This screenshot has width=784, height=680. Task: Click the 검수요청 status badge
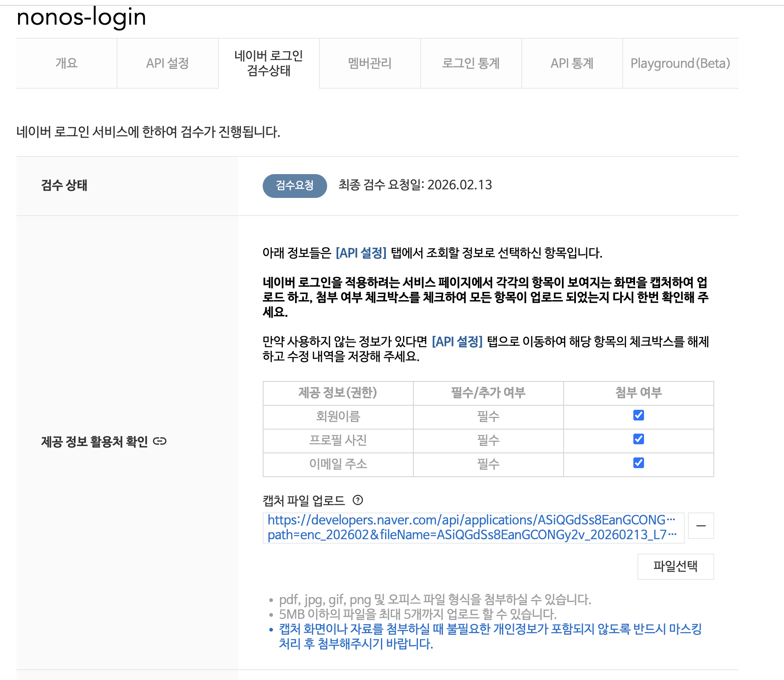click(295, 186)
